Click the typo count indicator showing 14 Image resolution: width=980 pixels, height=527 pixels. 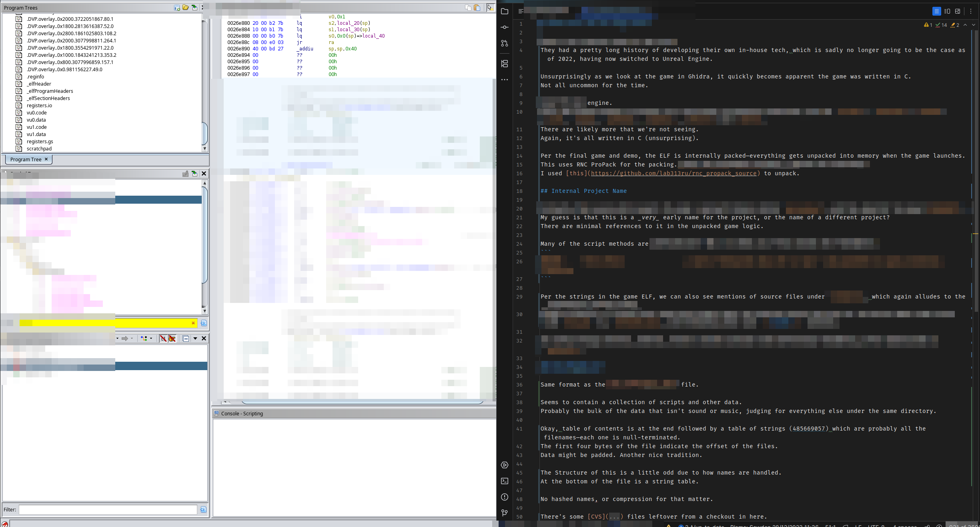click(941, 25)
